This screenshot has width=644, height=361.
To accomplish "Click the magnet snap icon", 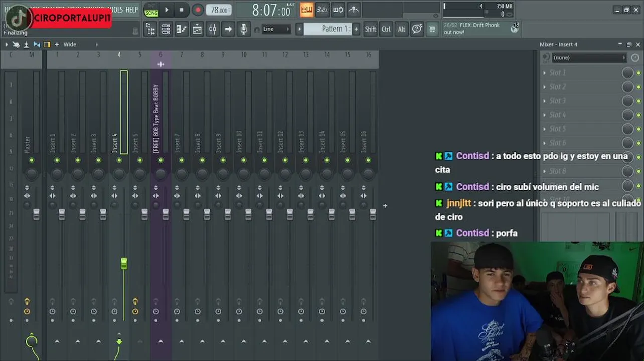I will [257, 30].
